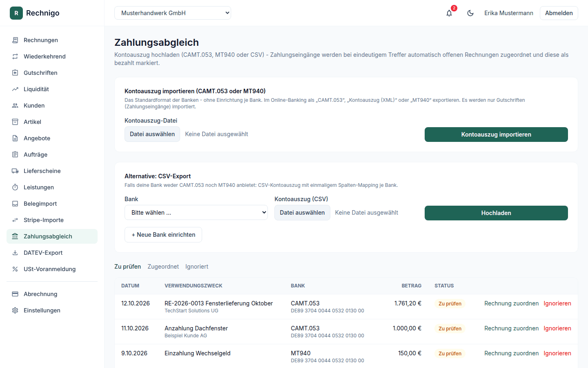The image size is (588, 368).
Task: Choose CSV file via Datei auswählen
Action: pyautogui.click(x=302, y=213)
